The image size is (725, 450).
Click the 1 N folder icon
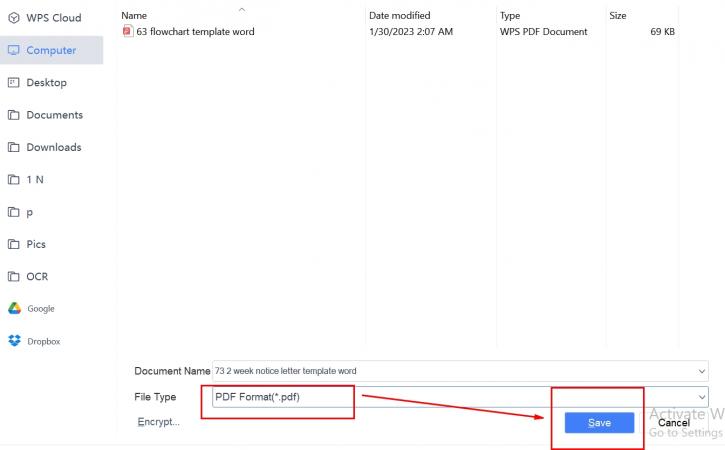[x=14, y=179]
